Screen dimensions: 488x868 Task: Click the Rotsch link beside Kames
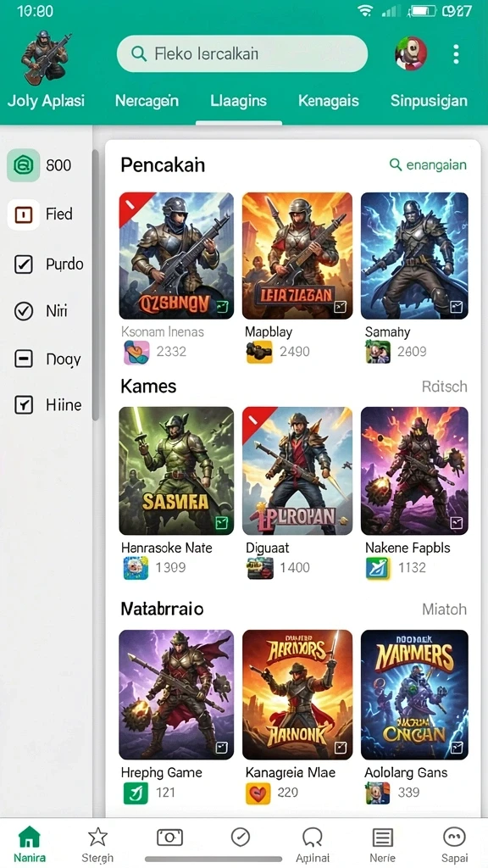[444, 387]
